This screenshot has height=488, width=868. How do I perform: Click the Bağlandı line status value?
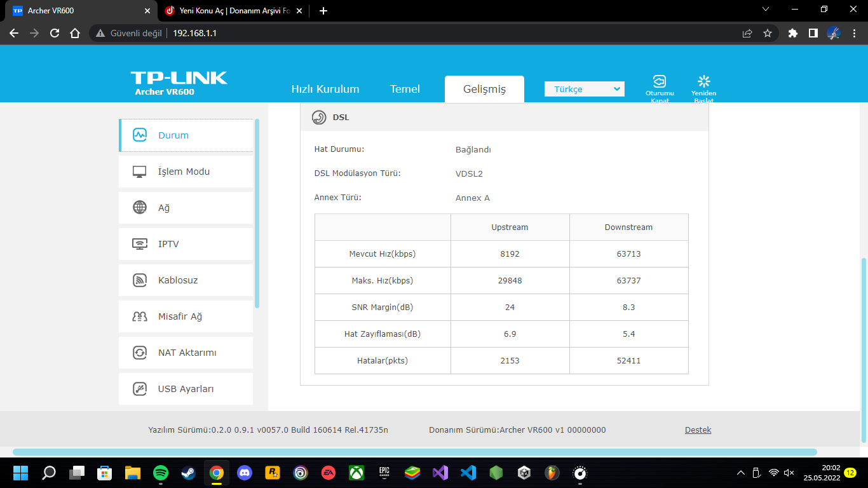tap(473, 150)
